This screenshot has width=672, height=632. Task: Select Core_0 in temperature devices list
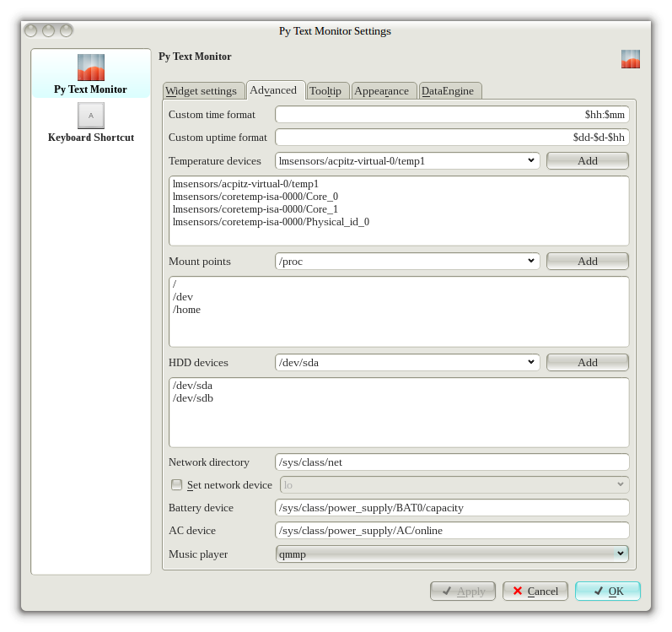point(255,197)
